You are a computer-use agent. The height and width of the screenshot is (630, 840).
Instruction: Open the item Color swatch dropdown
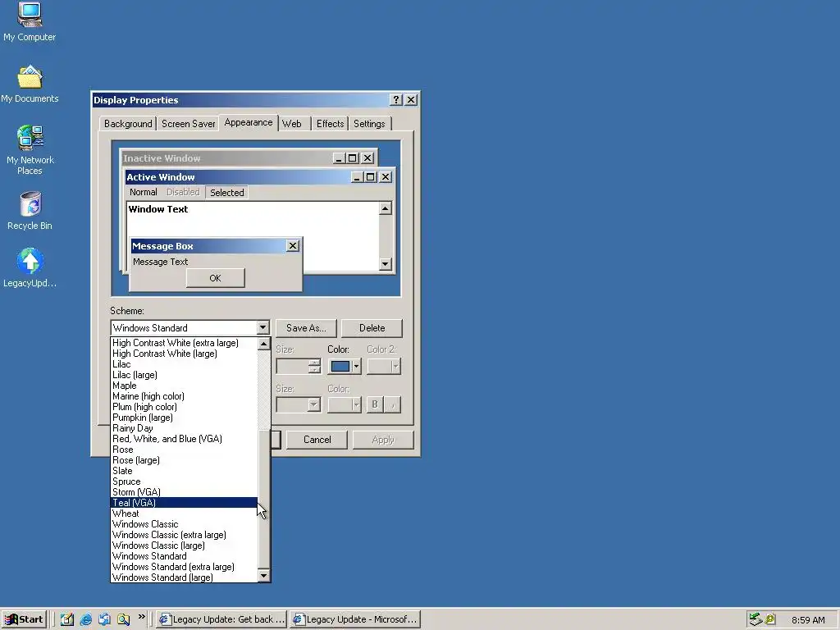point(345,367)
